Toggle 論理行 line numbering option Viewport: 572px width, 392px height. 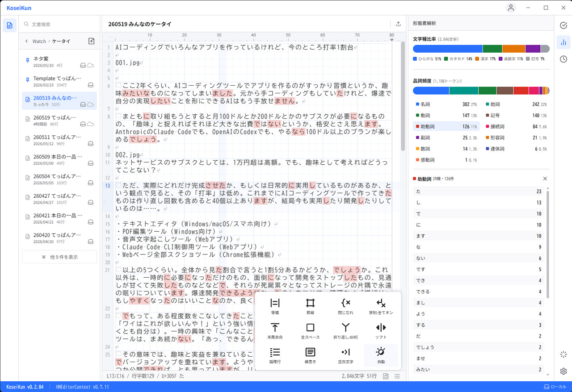[x=275, y=355]
